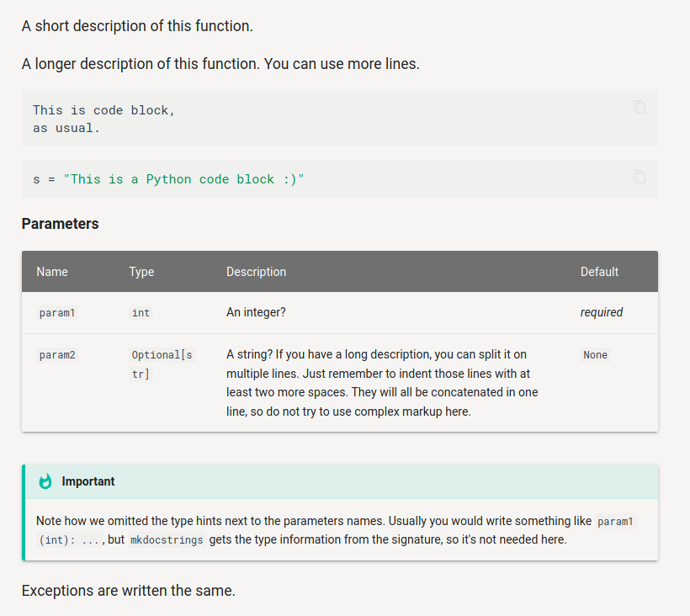This screenshot has height=616, width=690.
Task: Click the flame icon beside Important
Action: tap(45, 481)
